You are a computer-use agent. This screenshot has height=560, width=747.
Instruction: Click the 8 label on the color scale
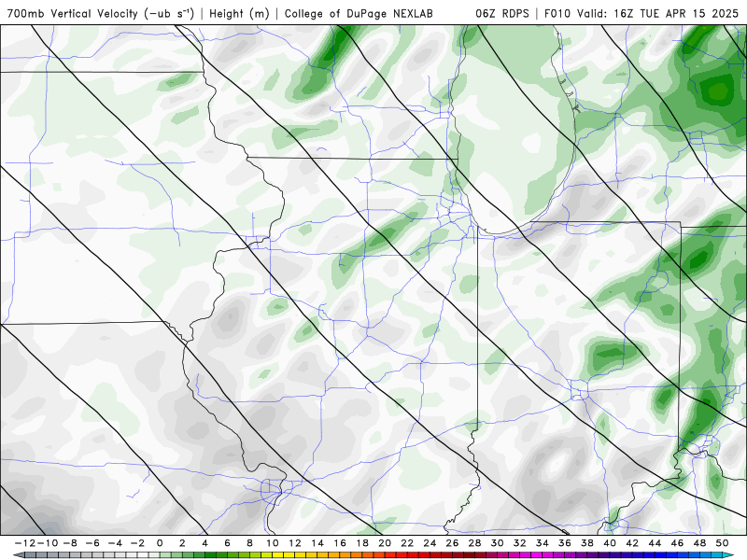249,543
